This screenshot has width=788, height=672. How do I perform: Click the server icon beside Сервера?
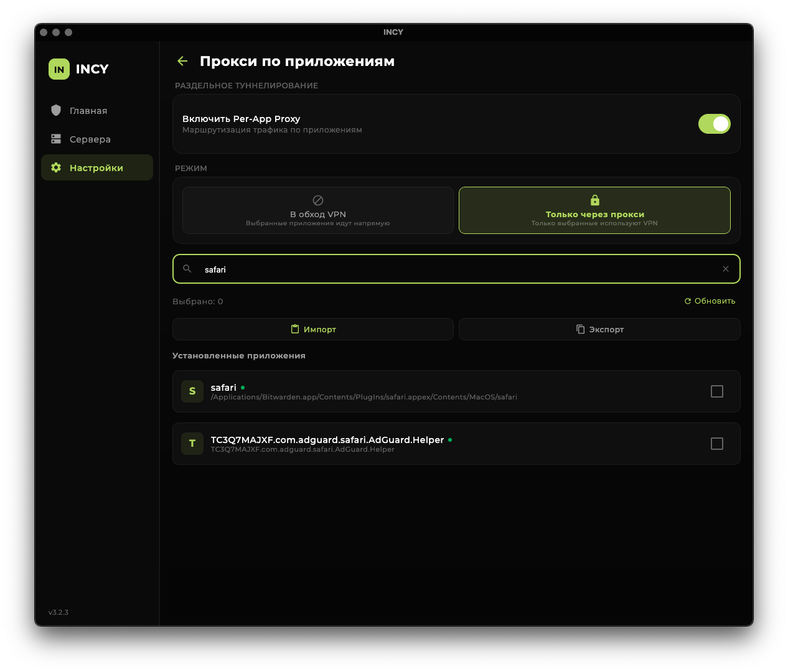tap(56, 139)
